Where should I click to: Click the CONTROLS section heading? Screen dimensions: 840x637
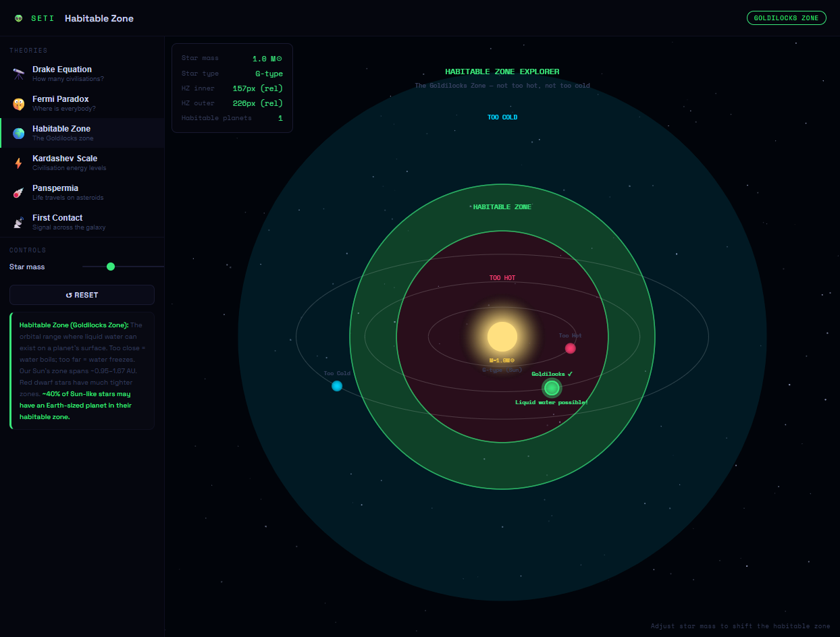coord(28,250)
